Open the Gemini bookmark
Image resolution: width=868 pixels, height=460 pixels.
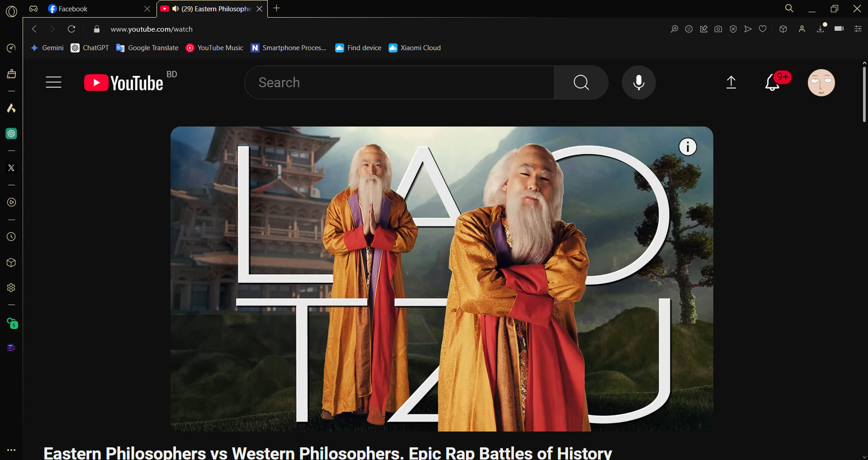pyautogui.click(x=47, y=48)
